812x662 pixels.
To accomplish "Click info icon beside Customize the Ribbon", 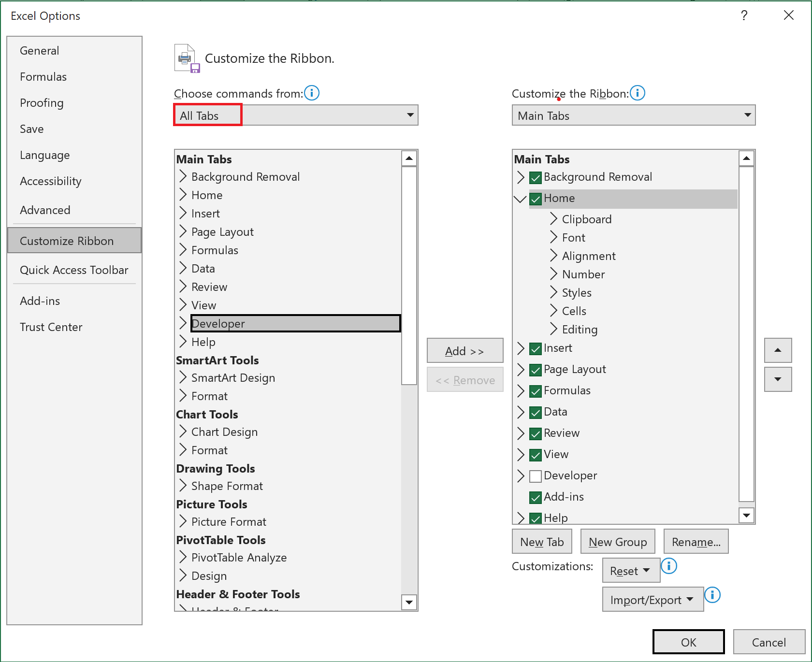I will click(x=638, y=93).
